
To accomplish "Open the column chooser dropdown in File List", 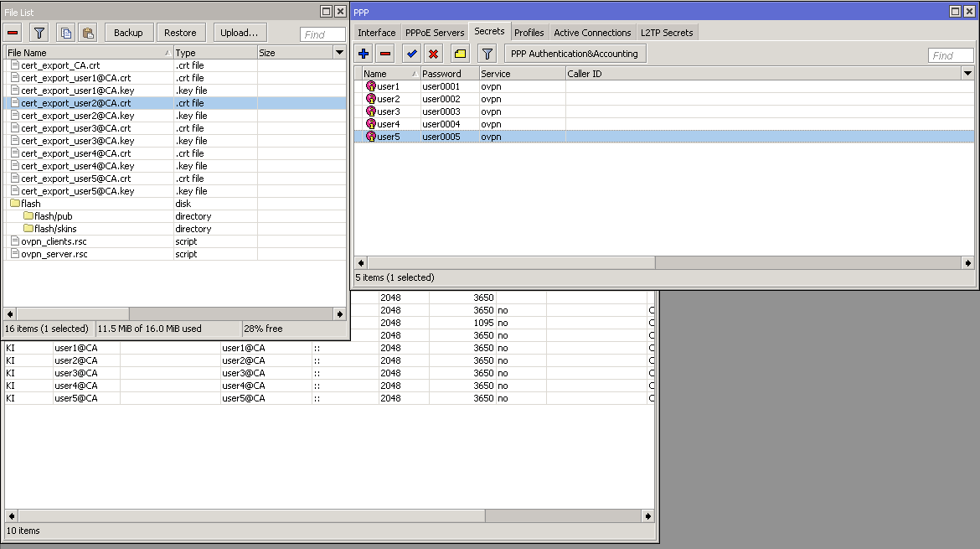I will pyautogui.click(x=339, y=52).
